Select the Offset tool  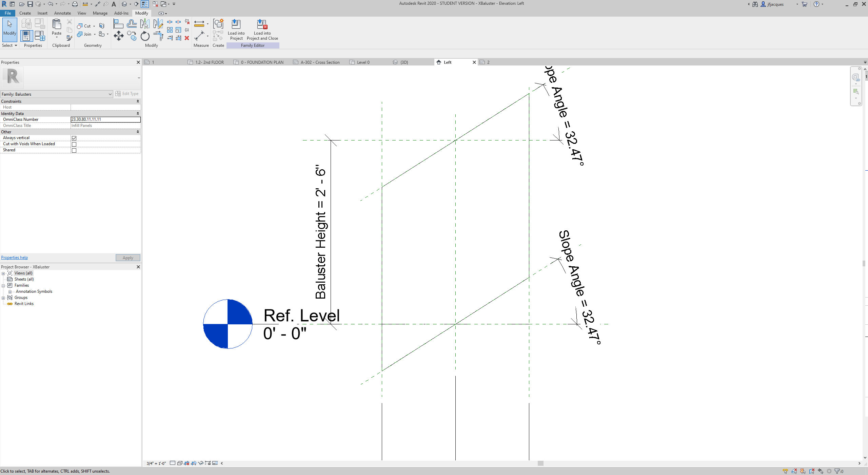click(x=132, y=24)
